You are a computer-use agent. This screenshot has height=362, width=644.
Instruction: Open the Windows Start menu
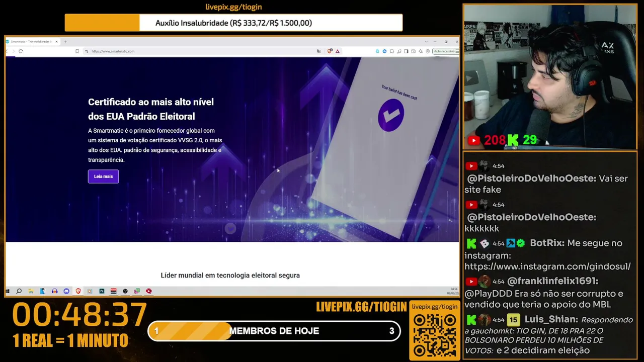[x=8, y=291]
